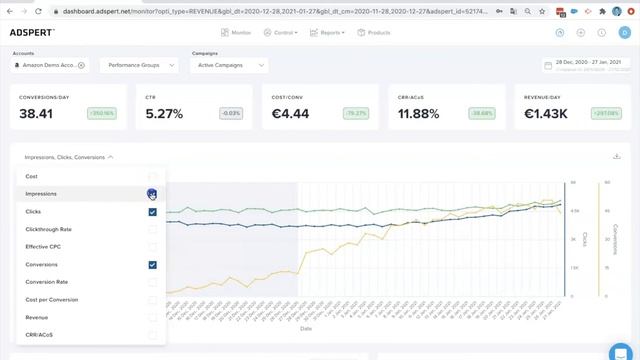Image resolution: width=640 pixels, height=360 pixels.
Task: Click the red circle icon at toolbar end
Action: tap(631, 11)
